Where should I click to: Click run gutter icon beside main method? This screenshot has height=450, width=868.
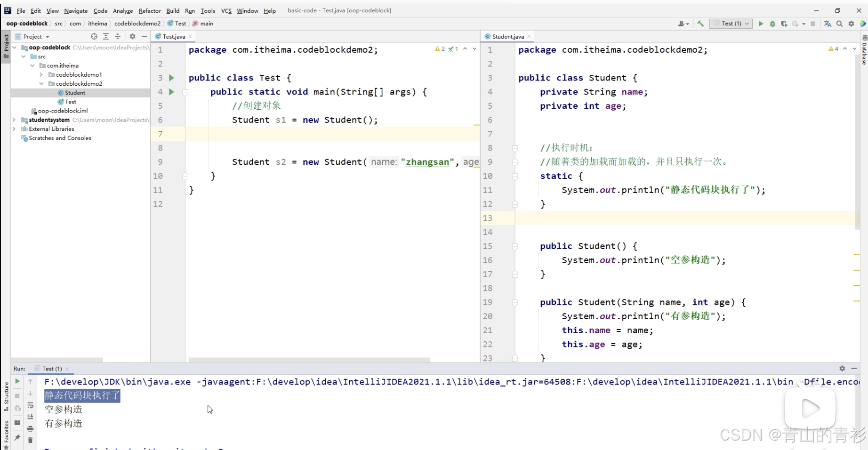(x=171, y=92)
